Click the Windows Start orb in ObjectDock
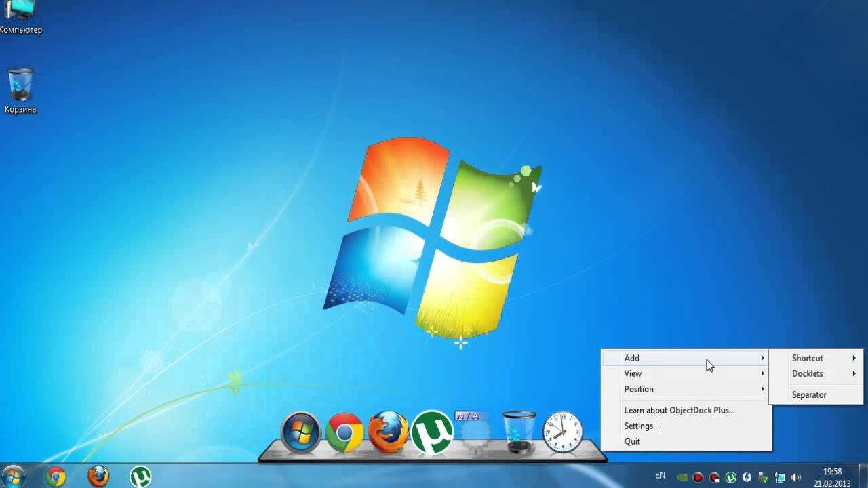Image resolution: width=868 pixels, height=488 pixels. [300, 432]
